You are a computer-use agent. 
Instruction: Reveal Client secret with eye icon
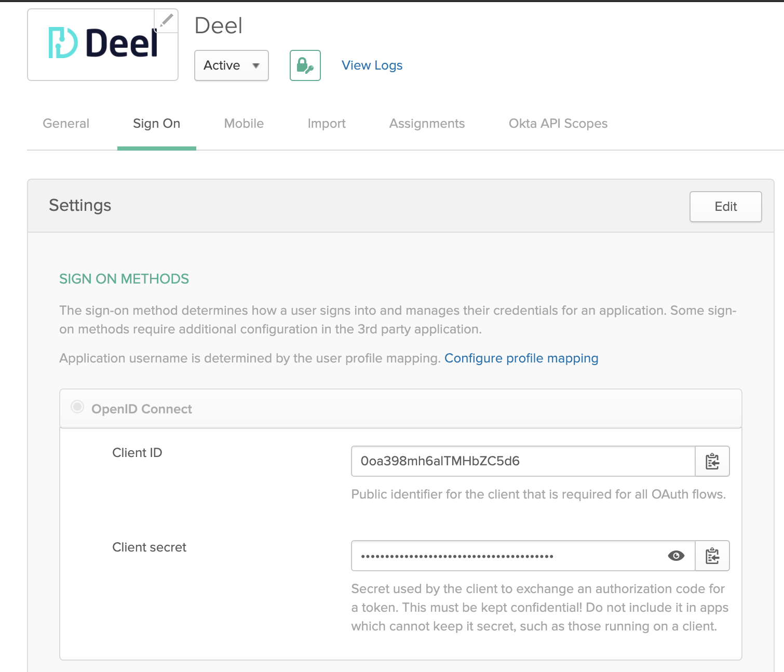tap(676, 556)
